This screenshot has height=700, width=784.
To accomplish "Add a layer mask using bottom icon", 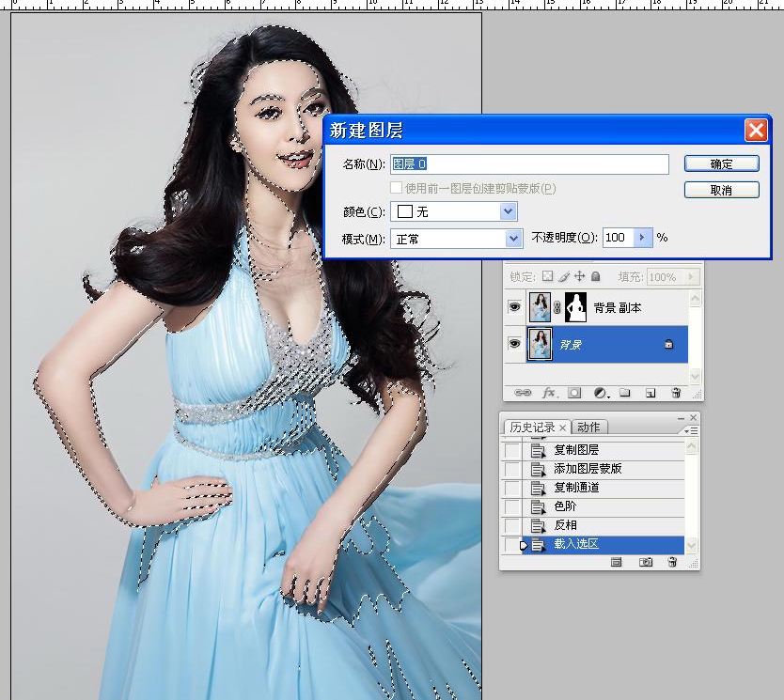I will click(574, 393).
